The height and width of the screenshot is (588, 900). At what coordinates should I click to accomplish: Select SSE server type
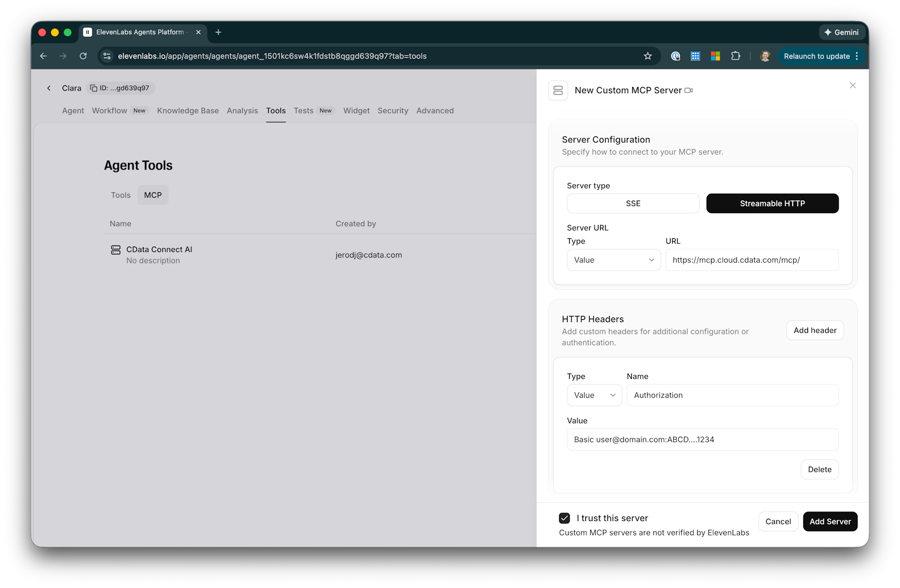click(x=632, y=203)
